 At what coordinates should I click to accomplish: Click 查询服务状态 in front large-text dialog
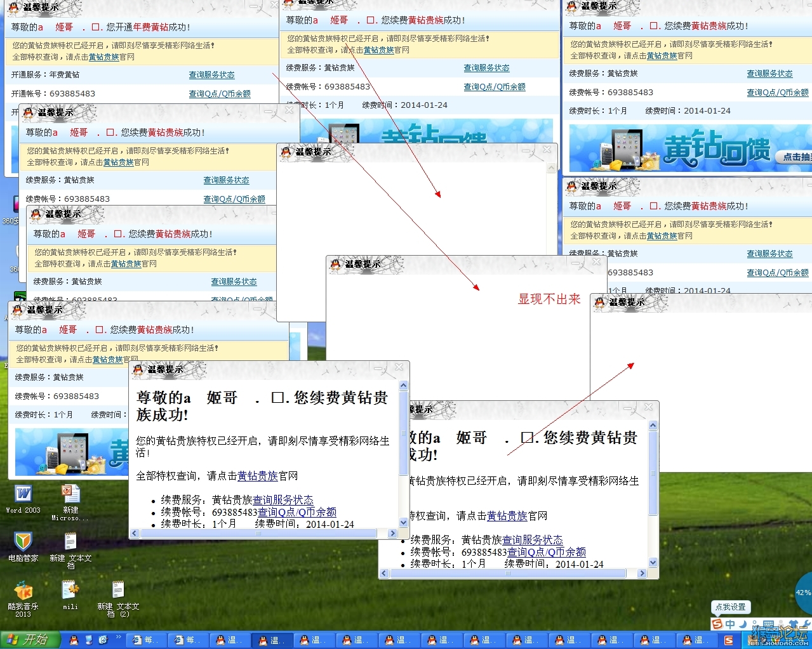tap(283, 501)
